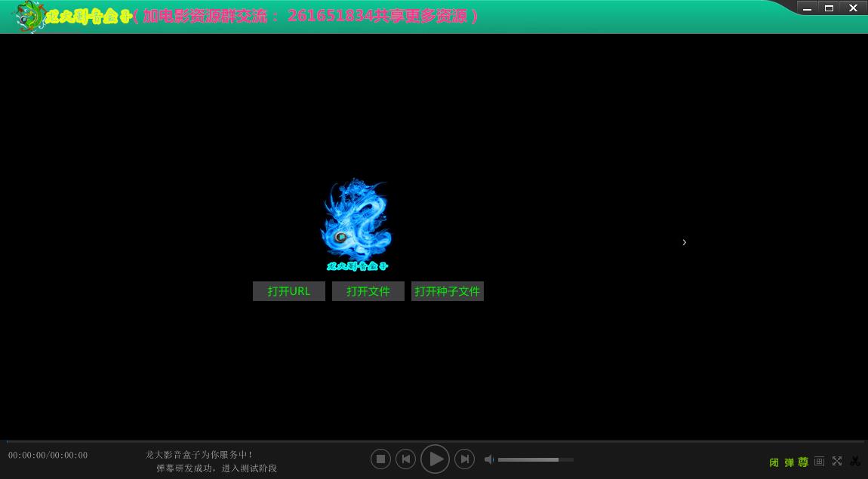
Task: Click the 尊 VIP icon
Action: (x=802, y=462)
